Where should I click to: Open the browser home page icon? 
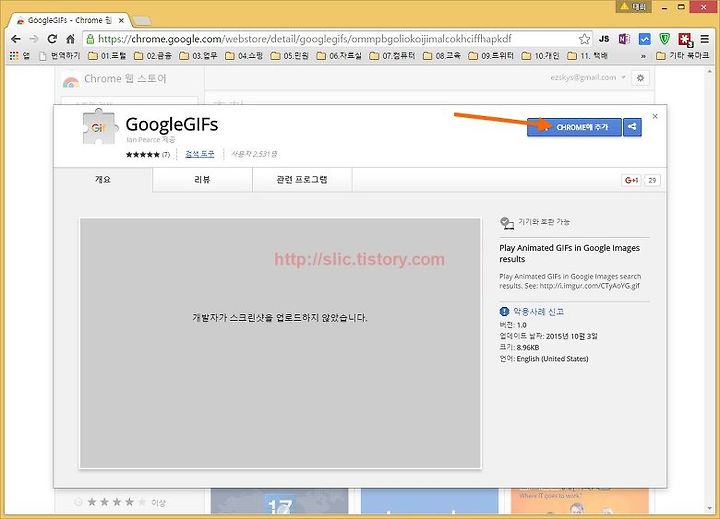coord(70,39)
